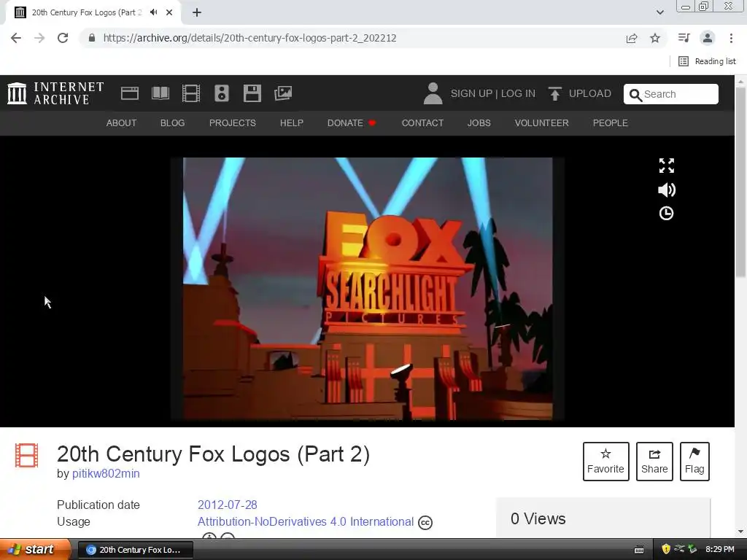Viewport: 747px width, 560px height.
Task: Open the CONTACT menu item
Action: pyautogui.click(x=422, y=122)
